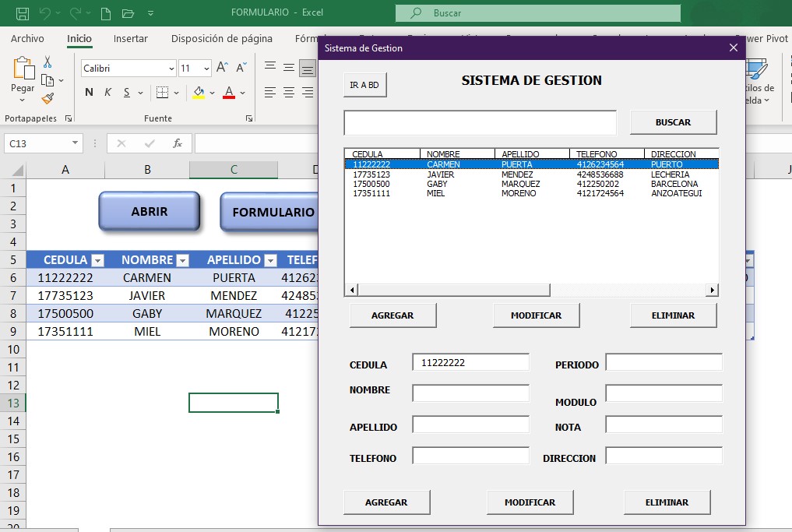
Task: Create a new blank workbook from the toolbar
Action: [x=106, y=13]
